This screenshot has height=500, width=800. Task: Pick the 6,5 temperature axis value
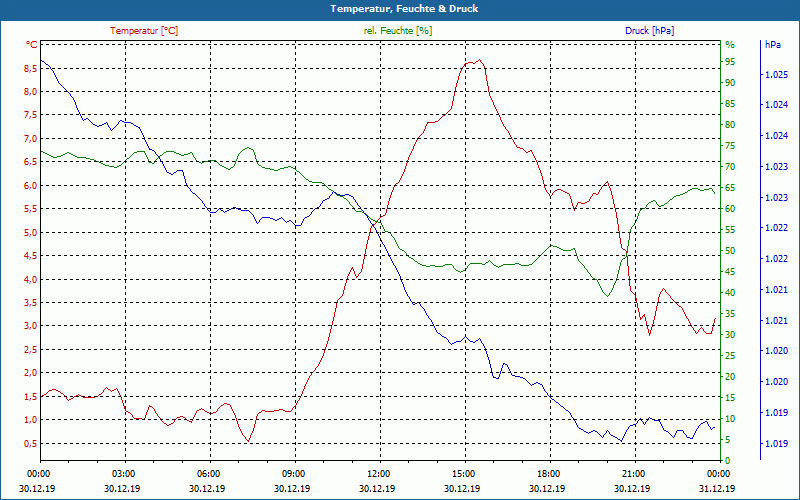coord(31,162)
